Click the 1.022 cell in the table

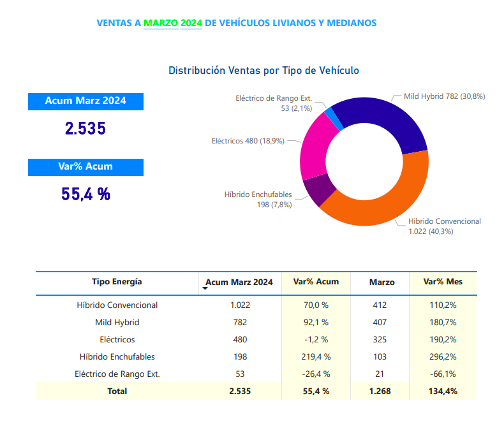click(240, 305)
